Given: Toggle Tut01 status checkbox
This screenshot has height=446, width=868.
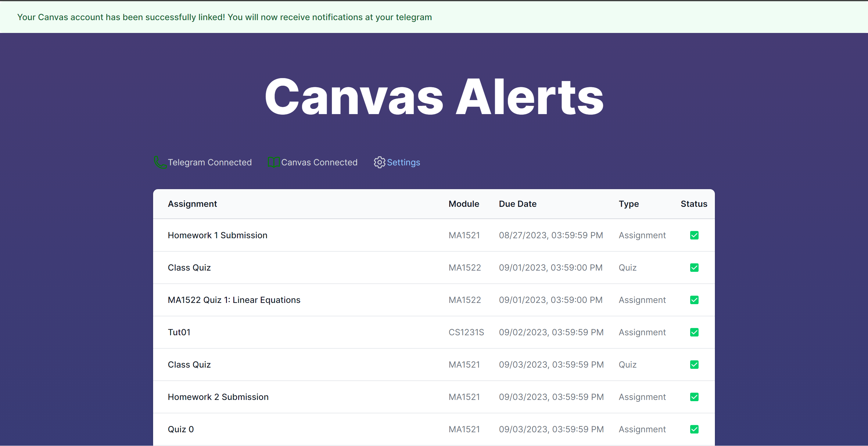Looking at the screenshot, I should 694,333.
